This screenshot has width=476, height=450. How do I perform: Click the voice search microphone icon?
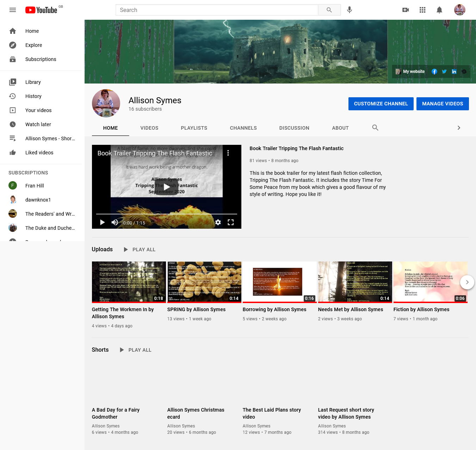(x=349, y=10)
